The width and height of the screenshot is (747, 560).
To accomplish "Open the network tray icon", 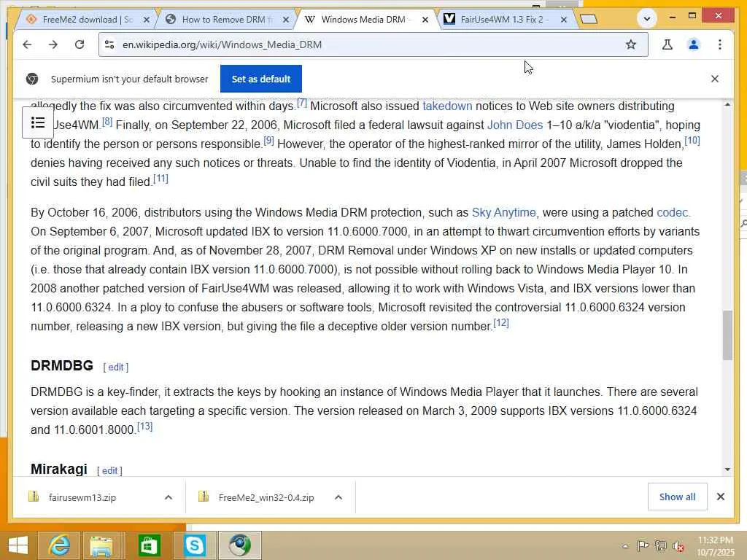I will pos(660,545).
